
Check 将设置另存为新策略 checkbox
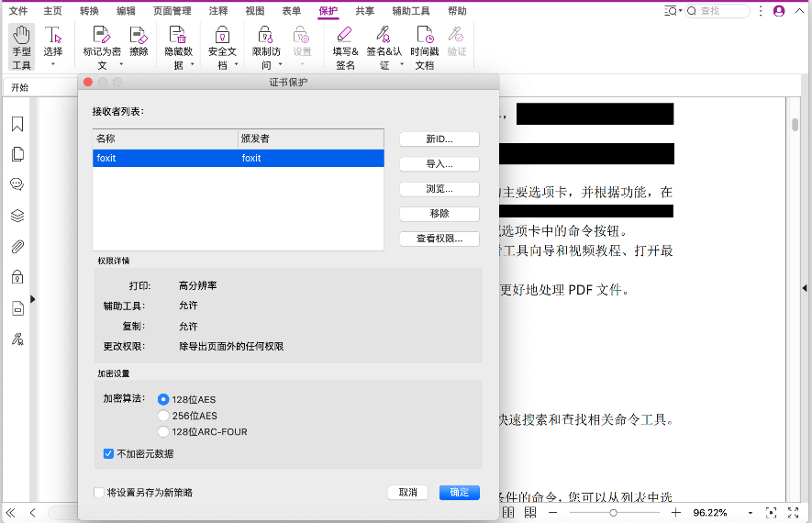click(99, 492)
